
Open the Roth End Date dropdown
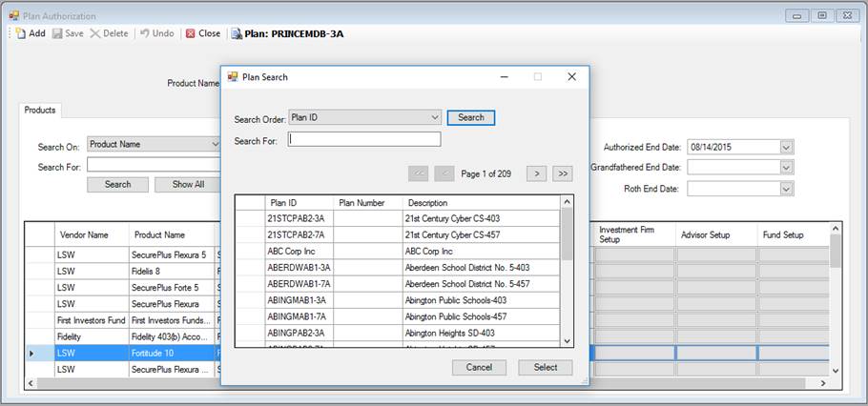coord(787,189)
